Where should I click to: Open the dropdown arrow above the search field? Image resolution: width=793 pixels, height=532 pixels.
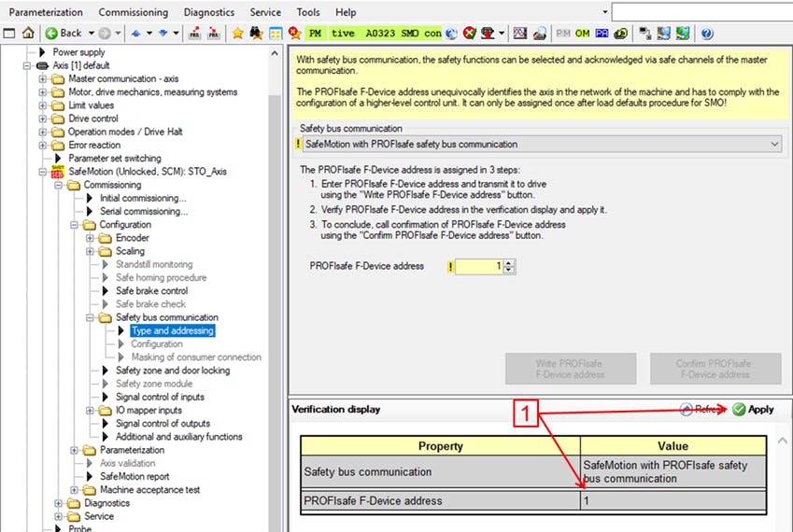point(605,11)
